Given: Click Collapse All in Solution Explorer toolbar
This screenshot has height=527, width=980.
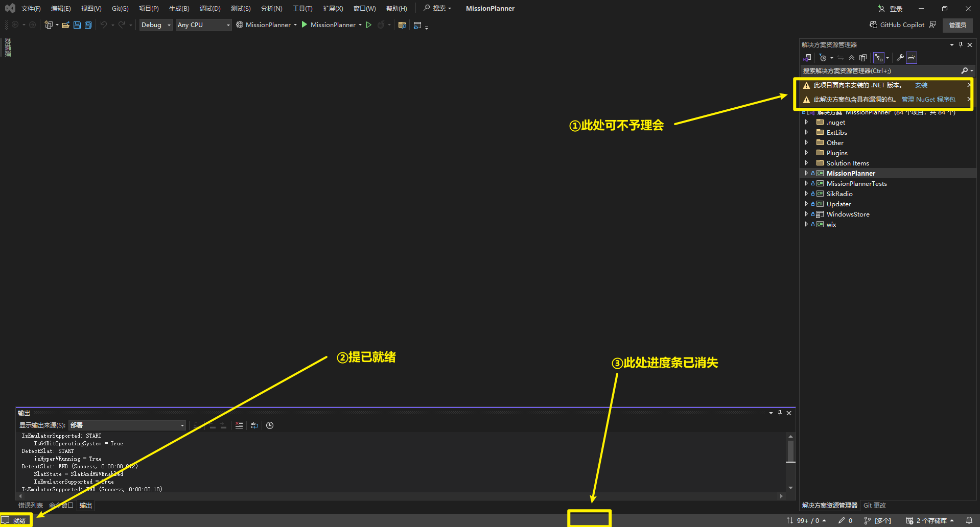Looking at the screenshot, I should (x=851, y=58).
